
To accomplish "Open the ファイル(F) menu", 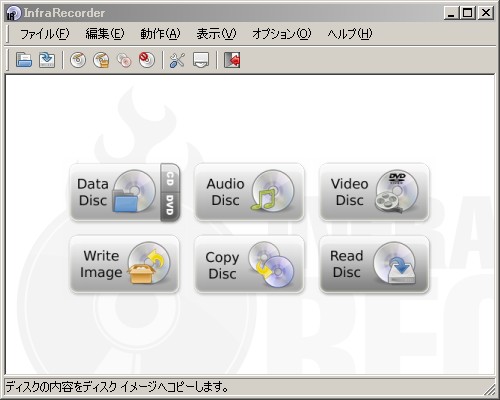I will coord(45,34).
